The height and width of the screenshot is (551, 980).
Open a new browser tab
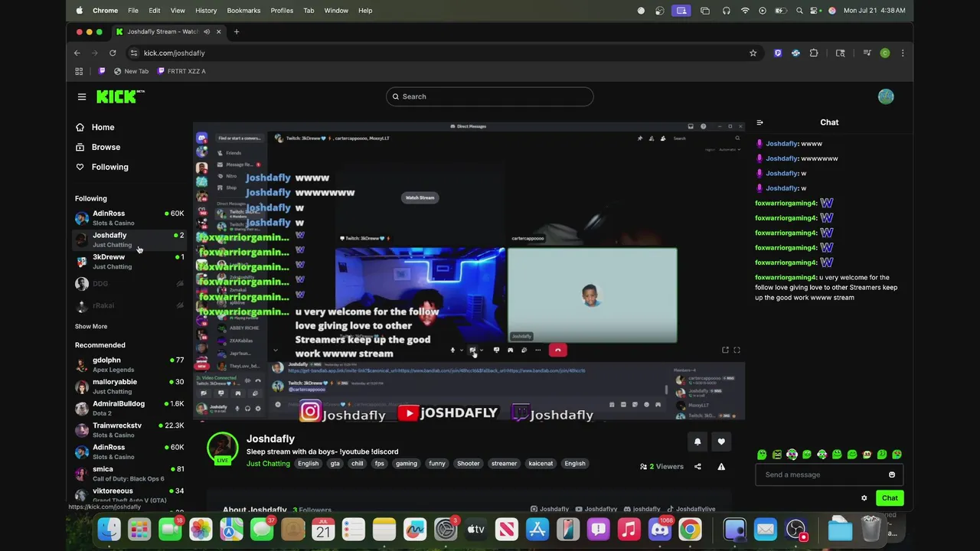point(237,31)
